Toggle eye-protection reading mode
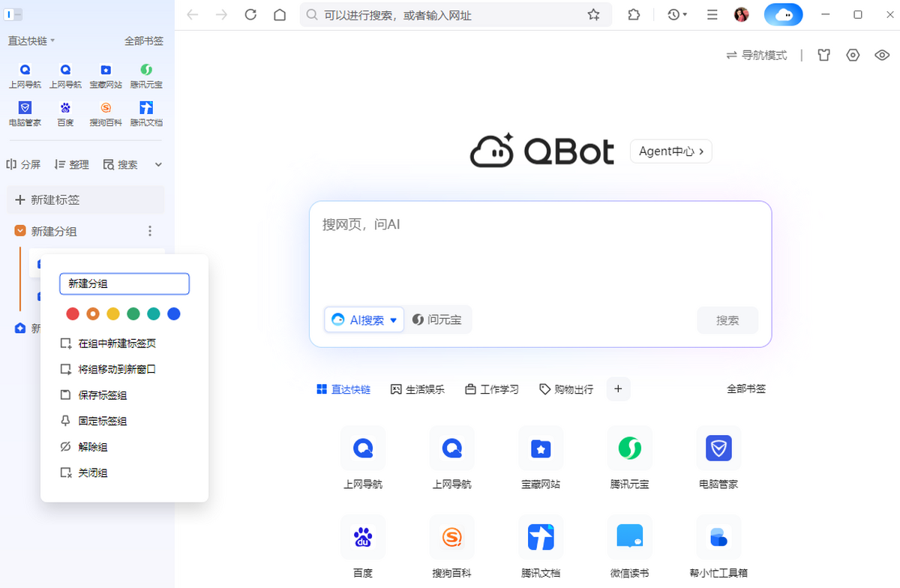 click(x=881, y=55)
